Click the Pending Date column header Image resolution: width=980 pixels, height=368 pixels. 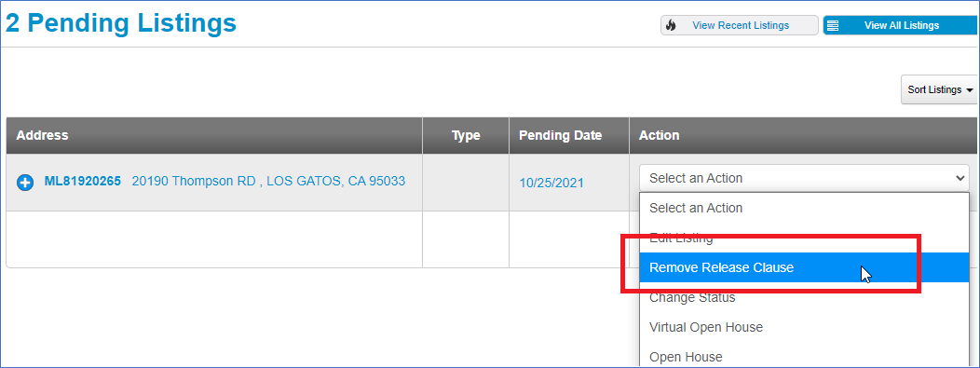(560, 136)
